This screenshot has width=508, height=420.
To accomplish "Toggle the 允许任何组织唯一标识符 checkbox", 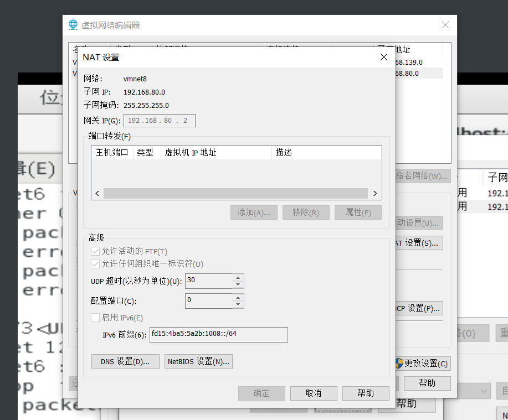I will [94, 263].
